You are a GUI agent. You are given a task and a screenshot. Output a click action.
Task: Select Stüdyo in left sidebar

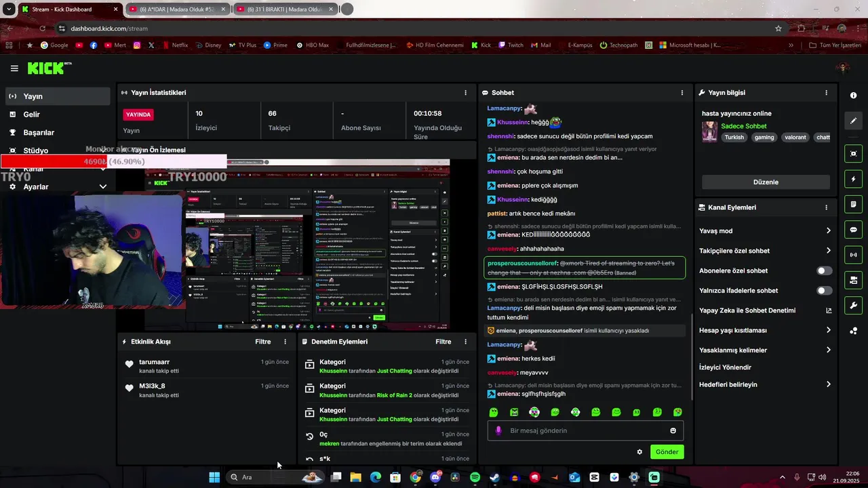point(57,150)
